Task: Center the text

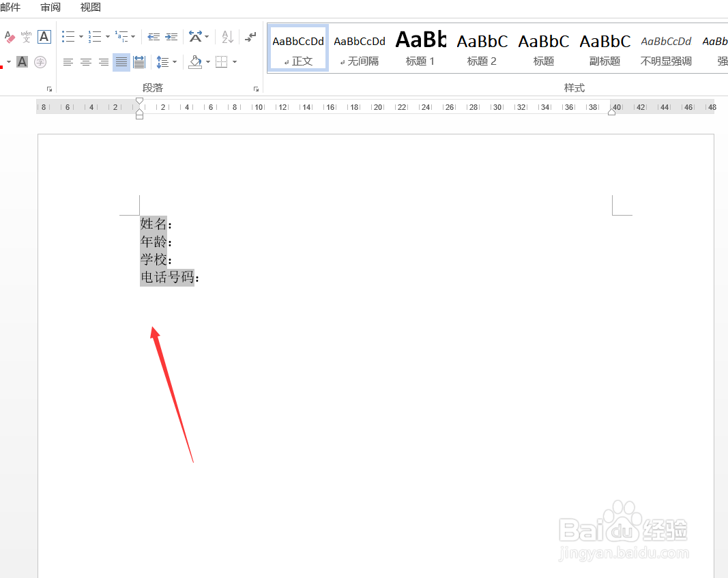Action: point(86,61)
